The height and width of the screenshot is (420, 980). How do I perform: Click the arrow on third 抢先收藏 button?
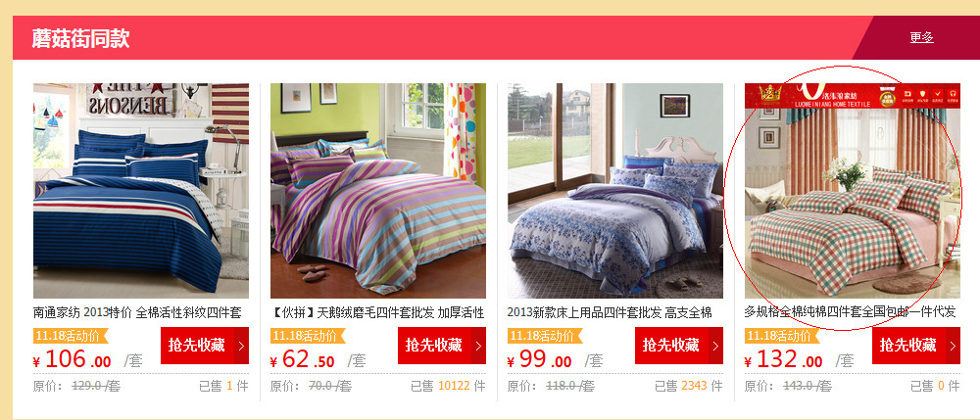tap(716, 346)
